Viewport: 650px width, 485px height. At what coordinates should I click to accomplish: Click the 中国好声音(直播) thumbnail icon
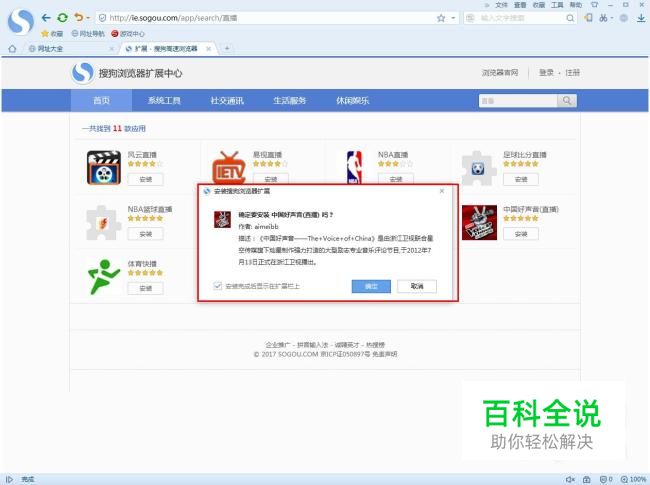coord(479,223)
